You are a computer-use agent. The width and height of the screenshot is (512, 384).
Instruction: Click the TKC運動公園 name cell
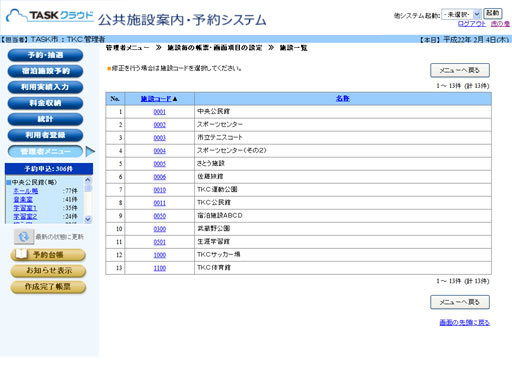[x=343, y=190]
